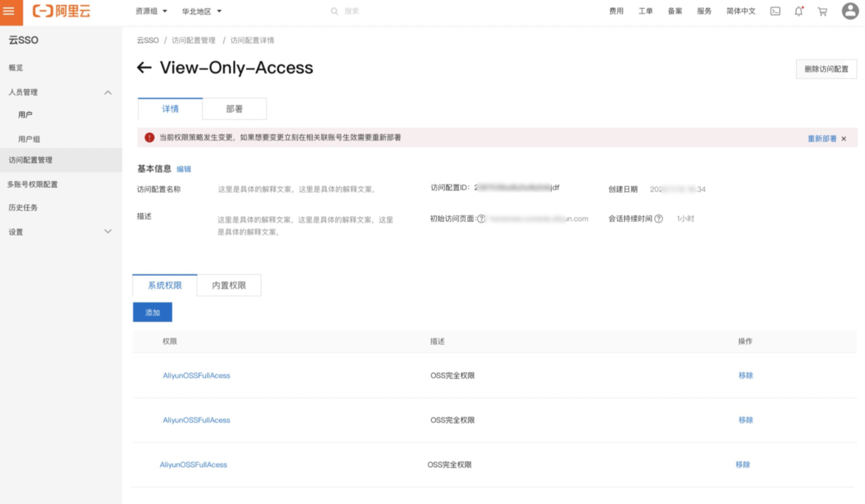Click 移除 for first AliyunOSSFullAcess row
865x504 pixels.
(745, 375)
